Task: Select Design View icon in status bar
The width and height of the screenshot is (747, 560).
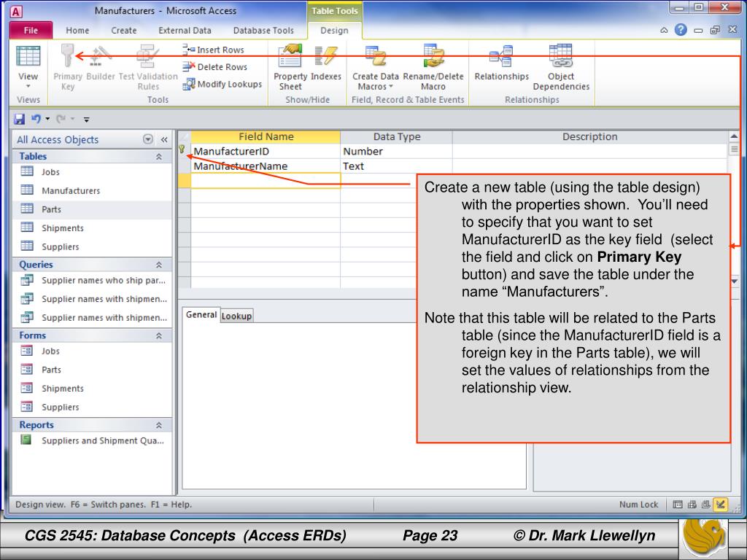Action: coord(720,505)
